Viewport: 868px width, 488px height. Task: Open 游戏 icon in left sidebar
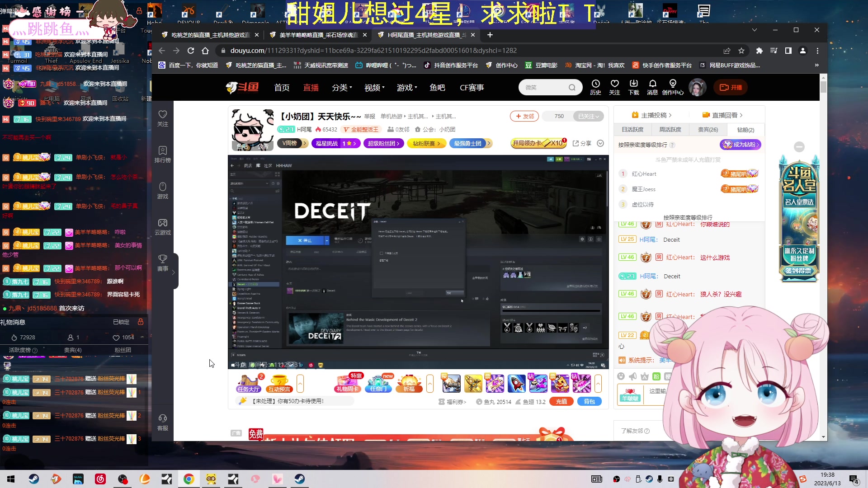163,191
